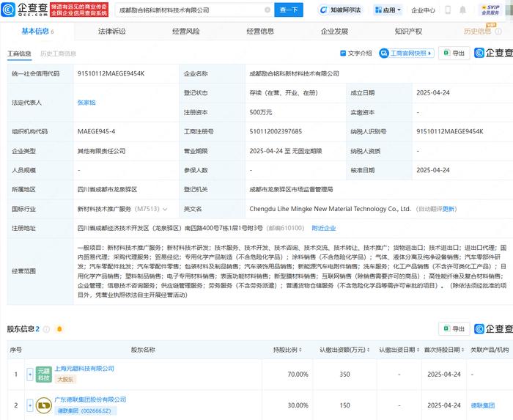Click the credit code 91510112MAEGE9454K
Screen dimensions: 513x420
[x=111, y=73]
